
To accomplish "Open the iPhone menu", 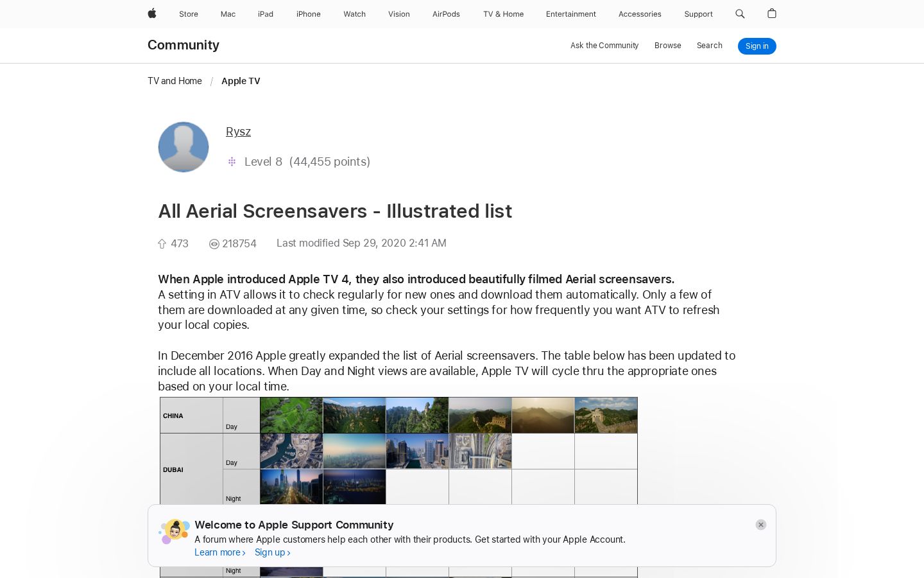I will [x=309, y=14].
